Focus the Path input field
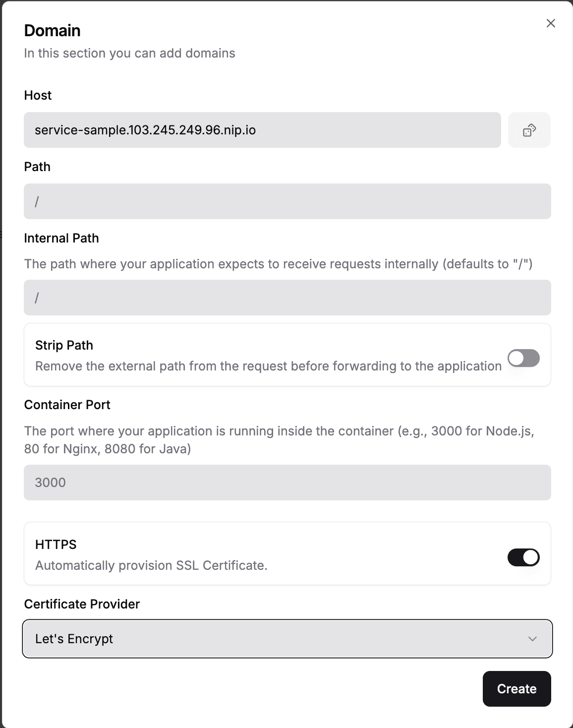573x728 pixels. 287,201
